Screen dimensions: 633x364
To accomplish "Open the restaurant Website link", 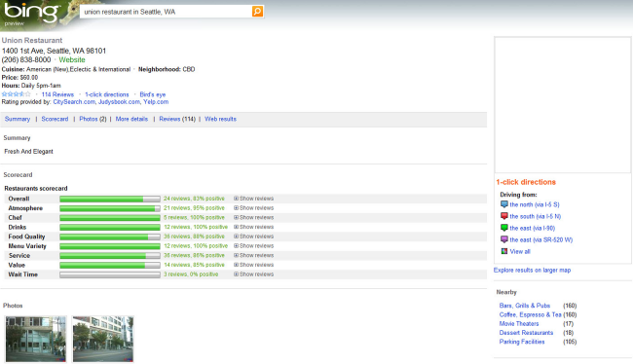I will coord(72,59).
